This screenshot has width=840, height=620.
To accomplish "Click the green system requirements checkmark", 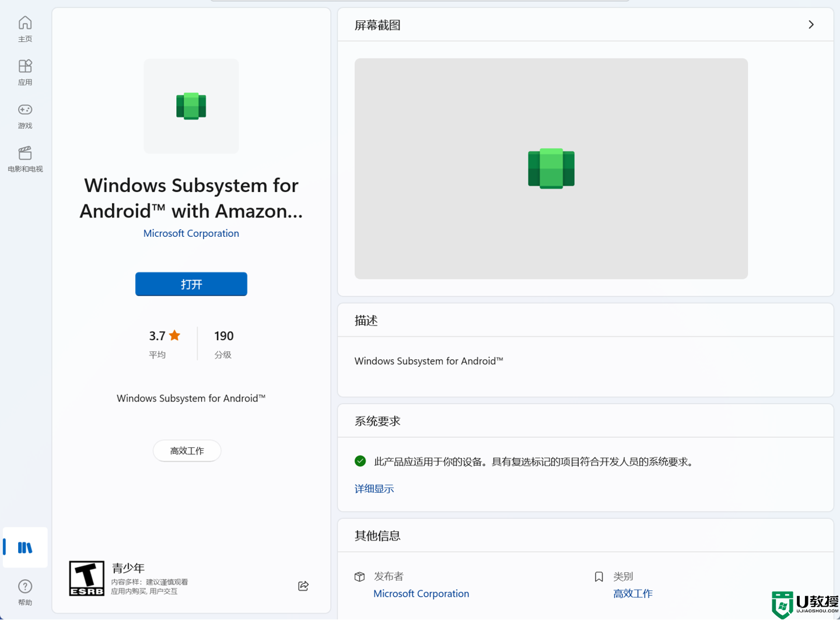I will pos(360,461).
